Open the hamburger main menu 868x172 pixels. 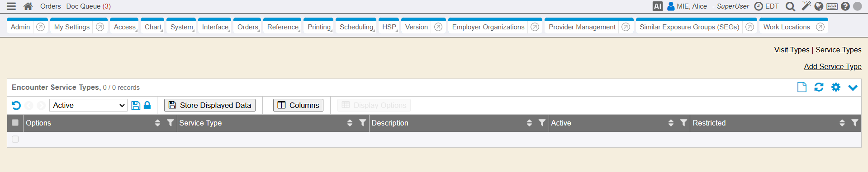click(11, 6)
